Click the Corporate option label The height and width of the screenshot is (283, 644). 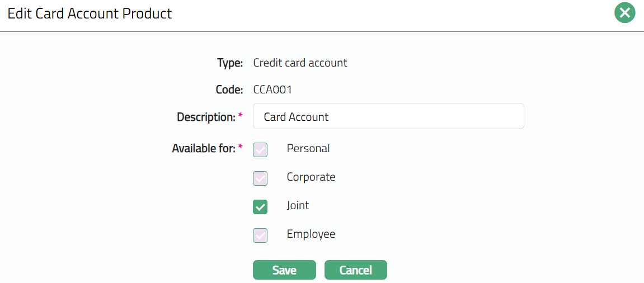311,177
